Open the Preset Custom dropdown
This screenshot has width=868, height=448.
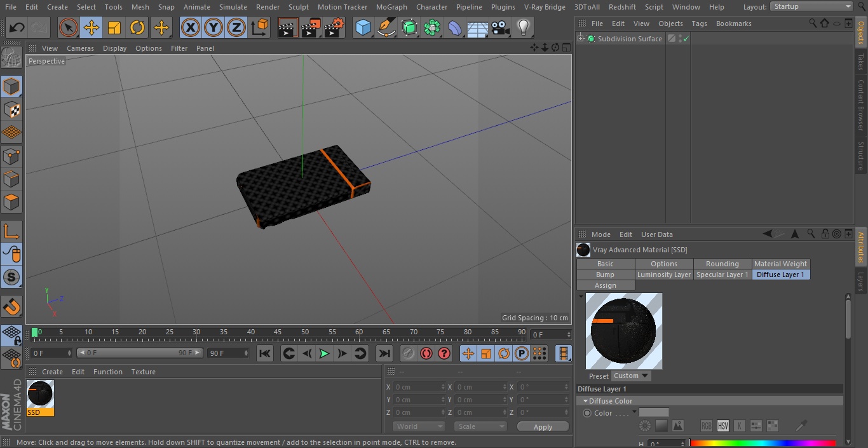pyautogui.click(x=631, y=376)
